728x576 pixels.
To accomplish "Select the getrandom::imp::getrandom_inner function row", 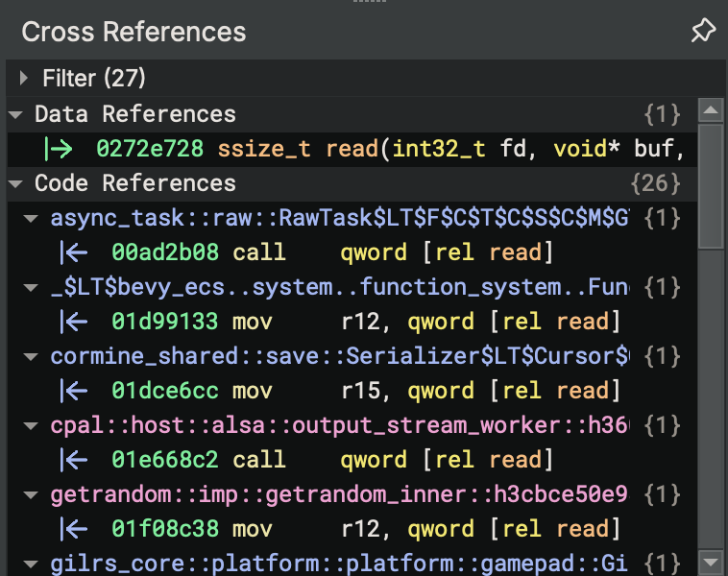I will [352, 494].
